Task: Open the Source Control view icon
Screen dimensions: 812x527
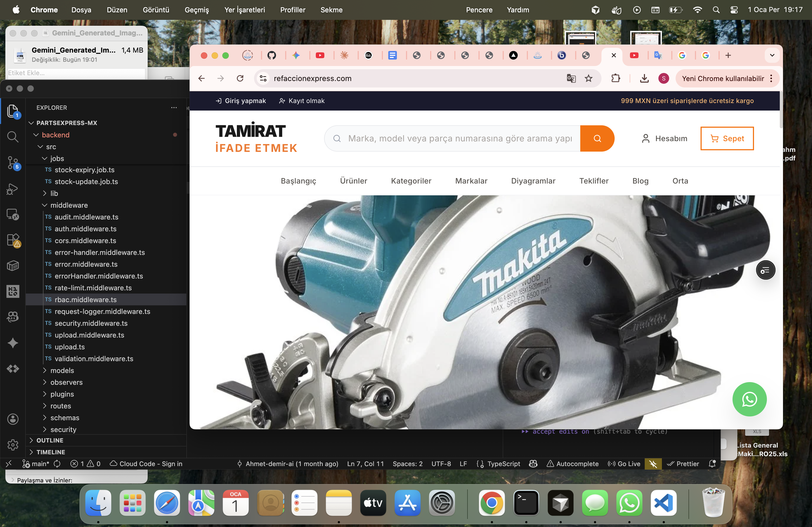Action: tap(13, 163)
